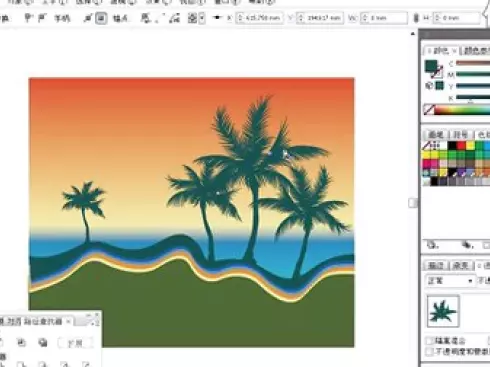Select the red swatch in Swatches panel
This screenshot has height=367, width=490.
tap(461, 146)
